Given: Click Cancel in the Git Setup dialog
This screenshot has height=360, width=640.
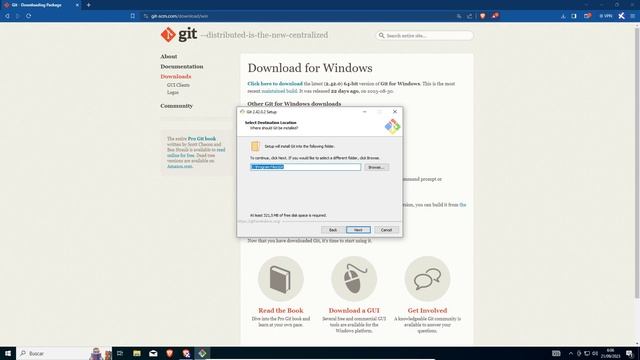Looking at the screenshot, I should 386,230.
